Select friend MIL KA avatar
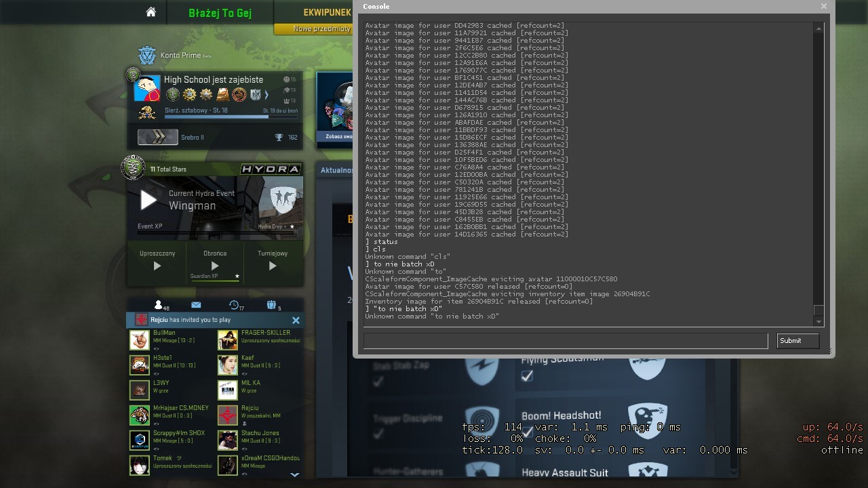 (228, 390)
